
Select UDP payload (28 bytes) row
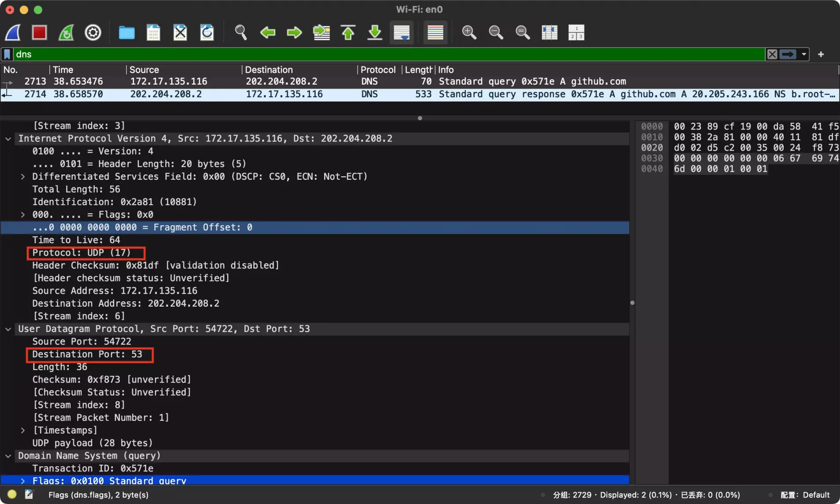tap(315, 443)
